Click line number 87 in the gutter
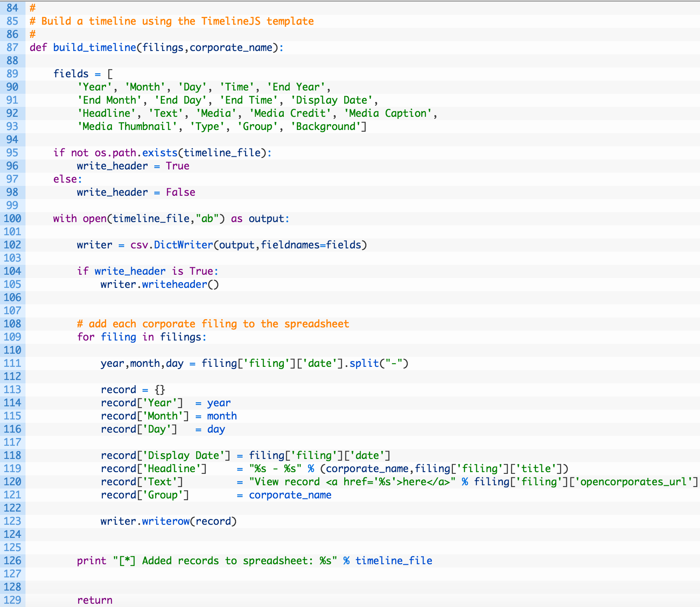The width and height of the screenshot is (700, 607). click(12, 48)
